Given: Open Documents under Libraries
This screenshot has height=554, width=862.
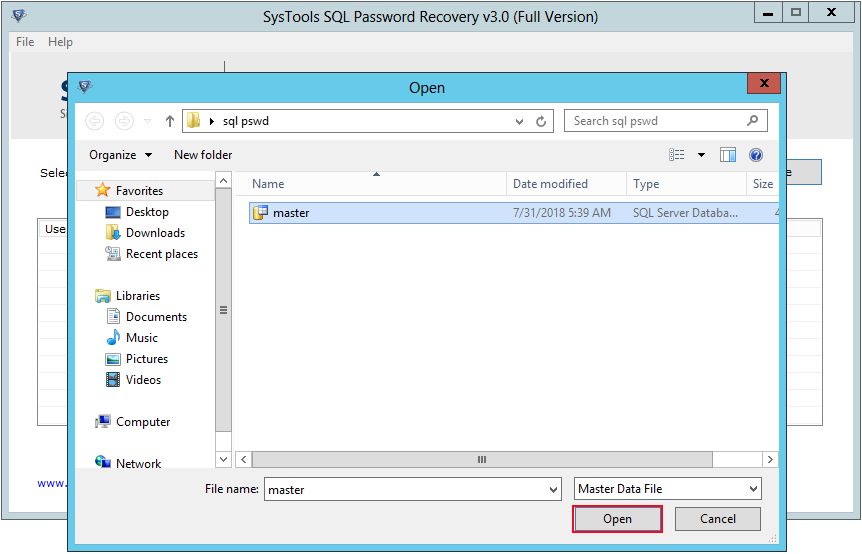Looking at the screenshot, I should click(x=156, y=317).
